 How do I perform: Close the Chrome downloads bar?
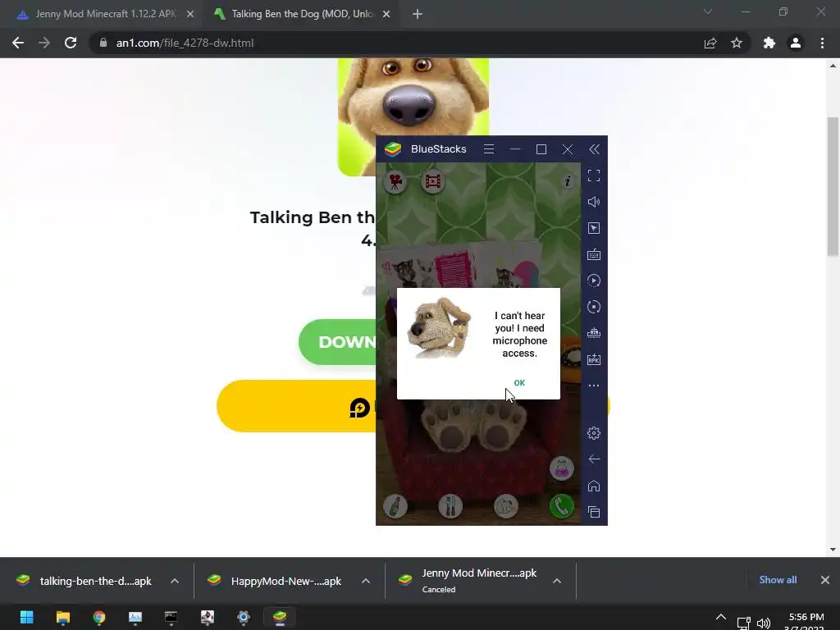825,580
